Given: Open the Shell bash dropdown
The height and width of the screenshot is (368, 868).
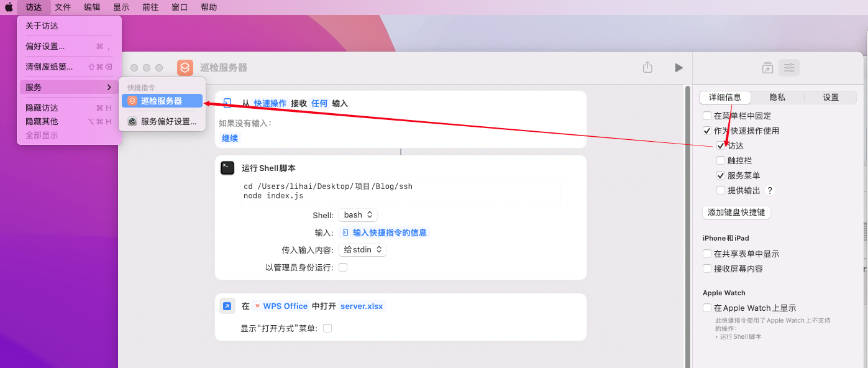Looking at the screenshot, I should 358,215.
